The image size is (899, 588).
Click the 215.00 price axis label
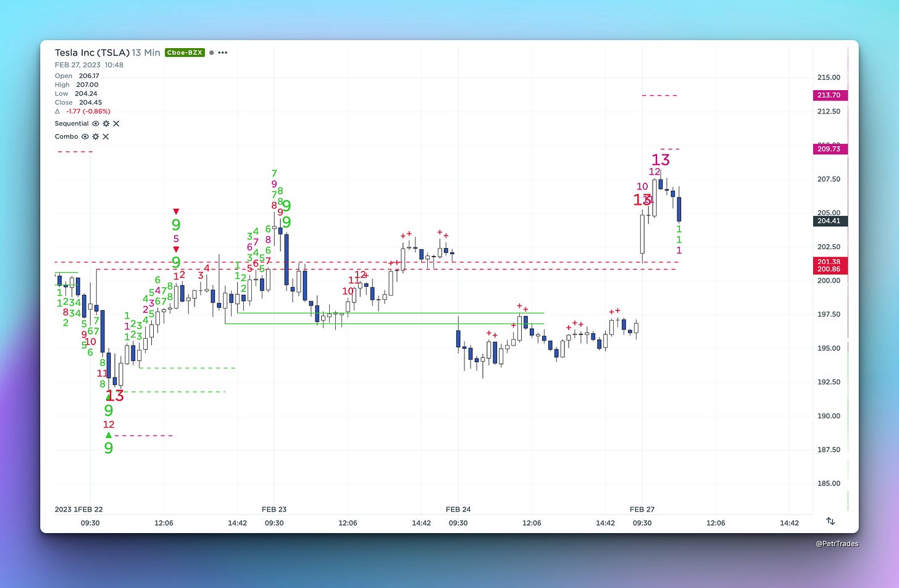point(829,78)
